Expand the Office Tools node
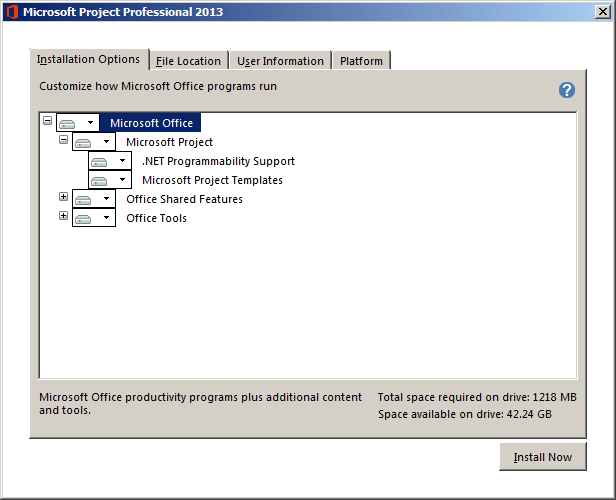616x500 pixels. (x=63, y=215)
